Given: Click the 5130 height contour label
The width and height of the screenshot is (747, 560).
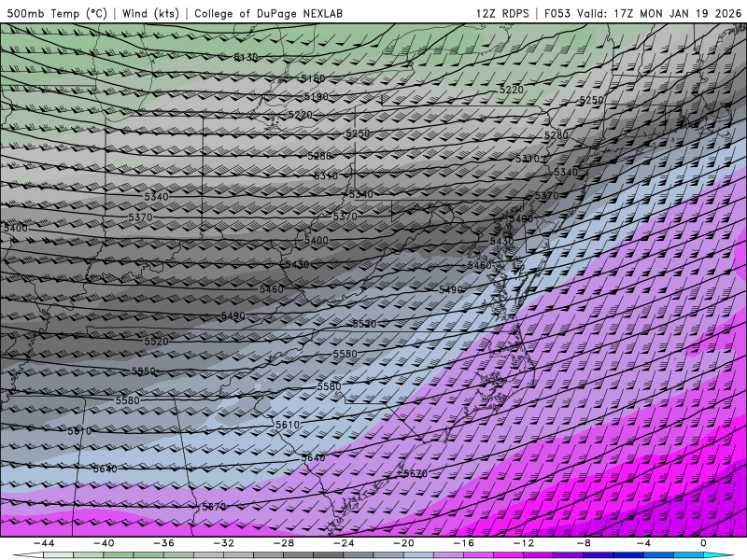Looking at the screenshot, I should [x=246, y=58].
